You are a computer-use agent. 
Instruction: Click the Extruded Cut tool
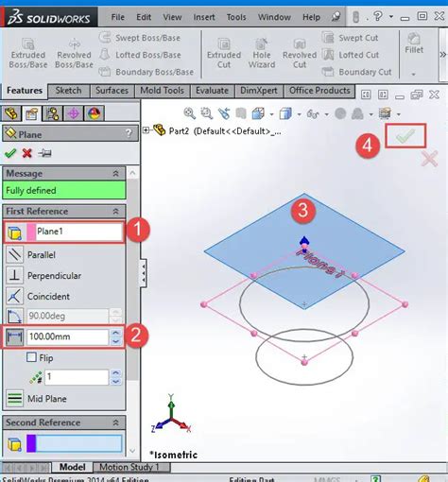point(224,53)
